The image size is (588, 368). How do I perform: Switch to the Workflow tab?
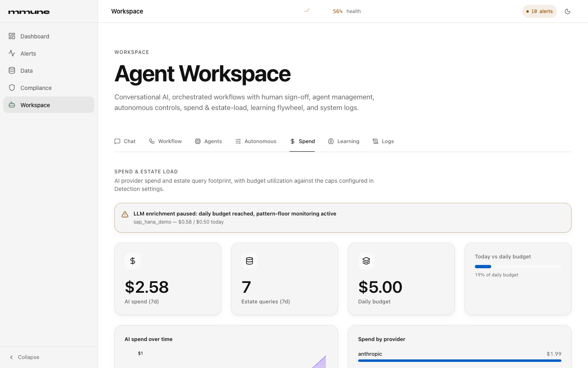[x=165, y=141]
